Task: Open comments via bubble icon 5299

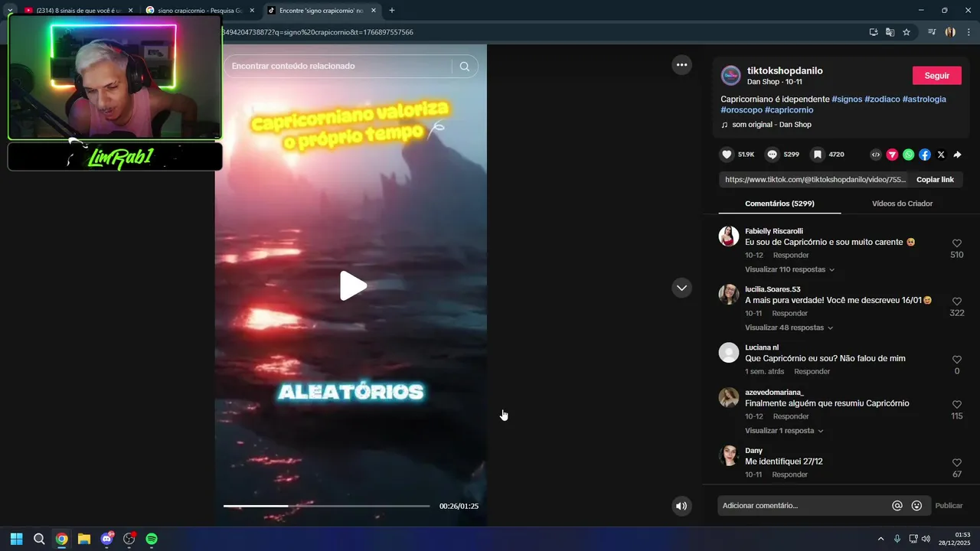Action: coord(772,155)
